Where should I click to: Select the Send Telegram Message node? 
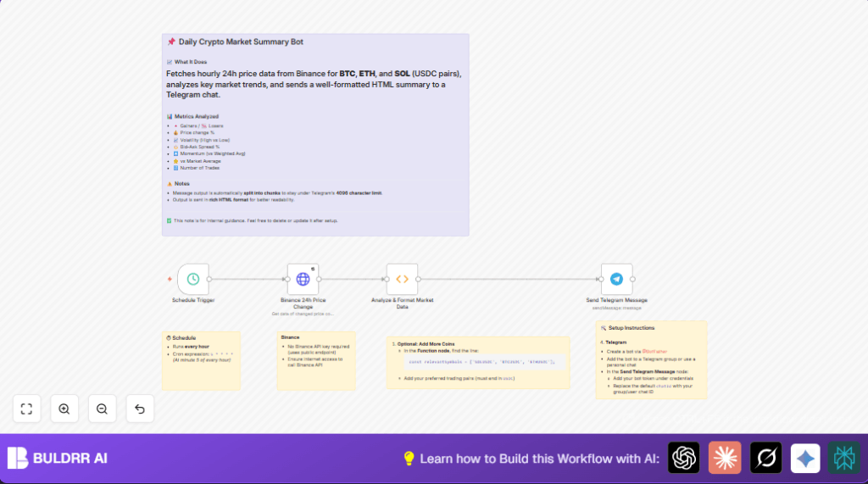pyautogui.click(x=616, y=279)
